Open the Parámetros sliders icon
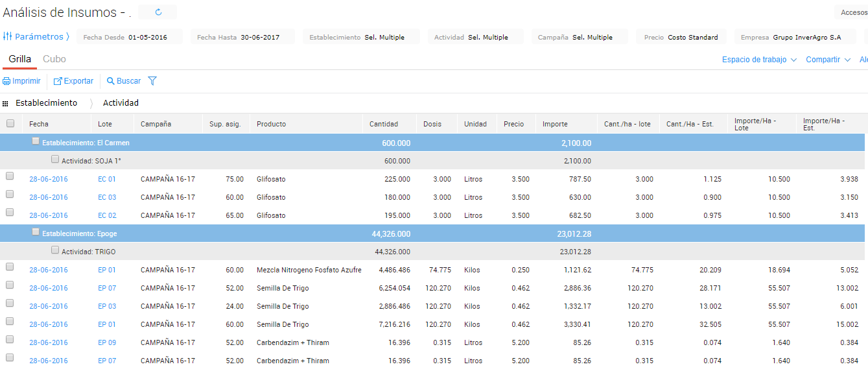 point(8,37)
